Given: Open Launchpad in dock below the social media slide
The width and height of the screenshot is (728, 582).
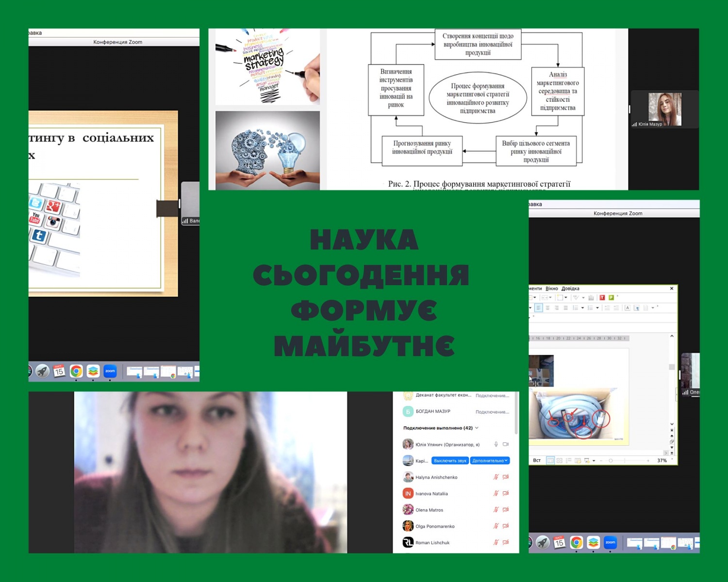Looking at the screenshot, I should (42, 372).
